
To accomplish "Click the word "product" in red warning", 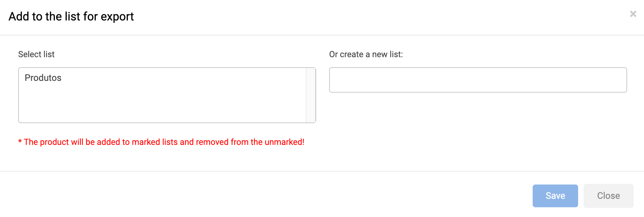I will click(x=54, y=142).
